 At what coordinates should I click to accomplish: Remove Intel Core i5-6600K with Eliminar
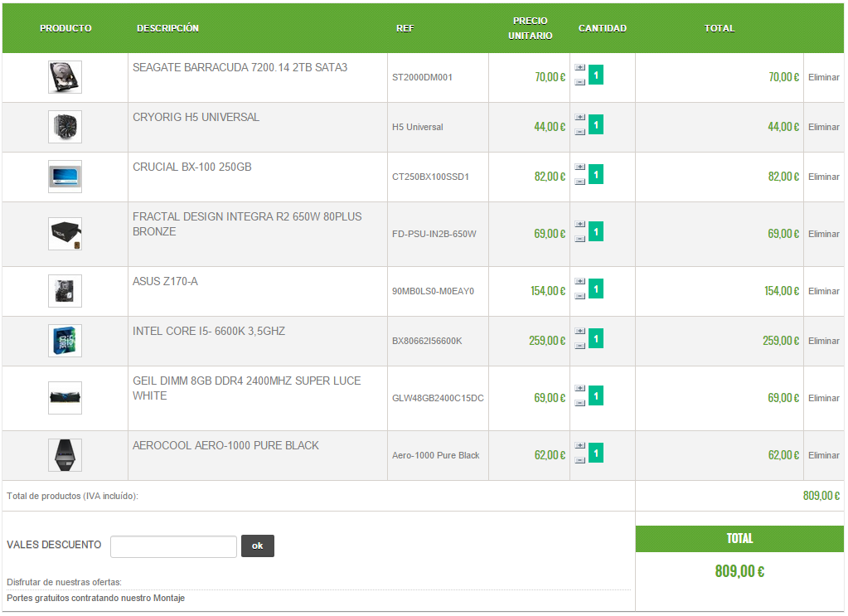pyautogui.click(x=824, y=342)
